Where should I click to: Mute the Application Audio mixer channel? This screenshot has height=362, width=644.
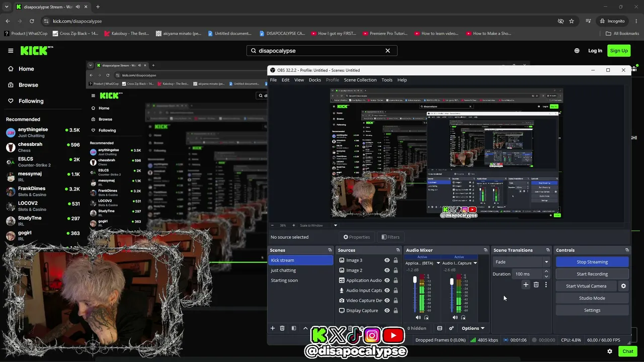[x=418, y=317]
